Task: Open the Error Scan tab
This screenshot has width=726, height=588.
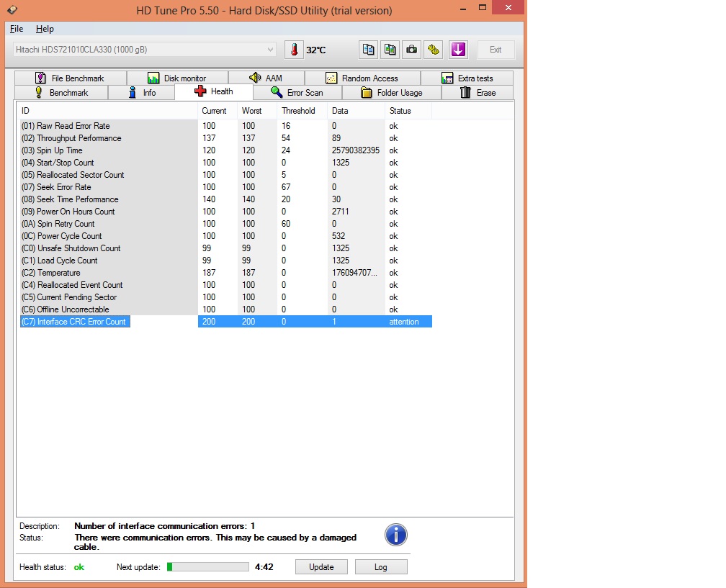Action: 297,93
